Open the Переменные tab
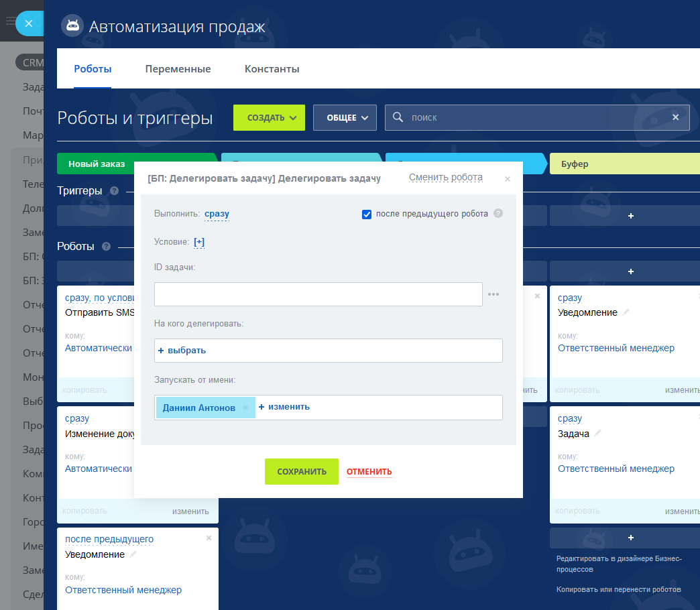 (178, 69)
